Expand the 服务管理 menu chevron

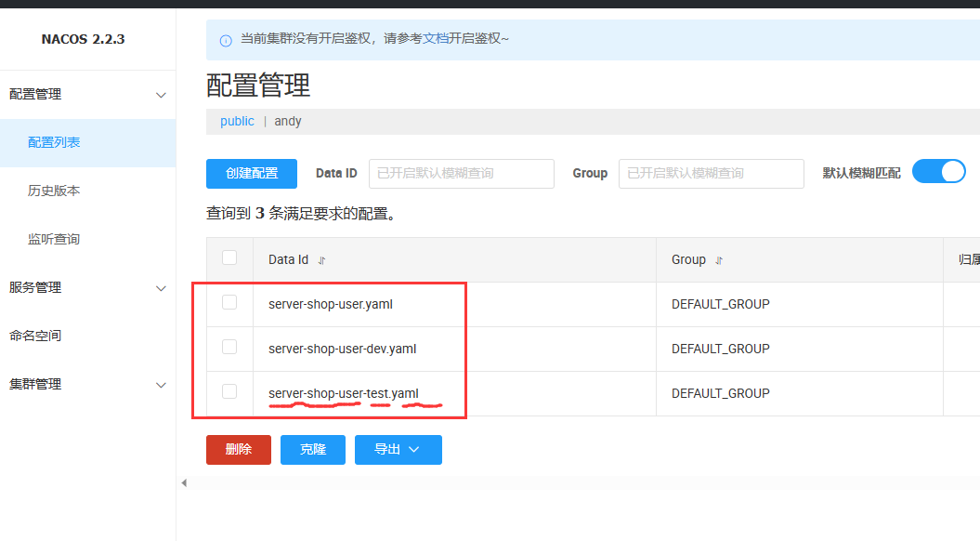tap(161, 288)
